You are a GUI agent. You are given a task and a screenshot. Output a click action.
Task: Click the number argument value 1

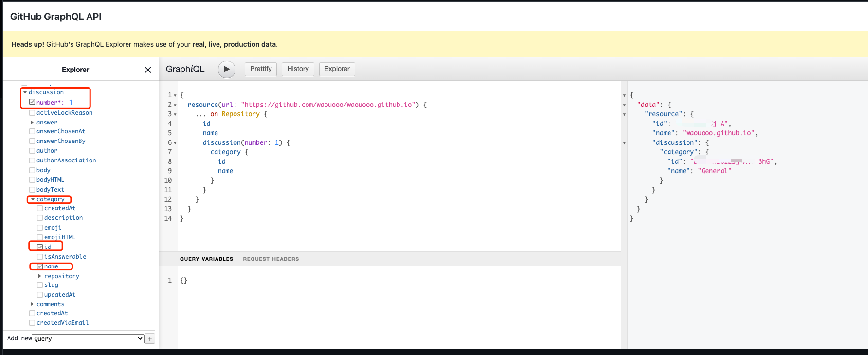tap(276, 143)
